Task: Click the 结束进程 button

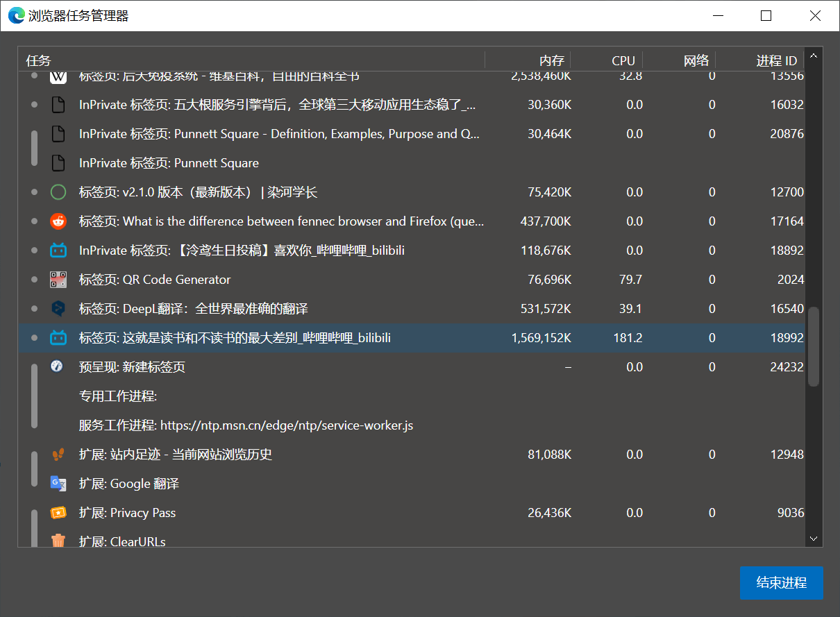Action: [782, 582]
